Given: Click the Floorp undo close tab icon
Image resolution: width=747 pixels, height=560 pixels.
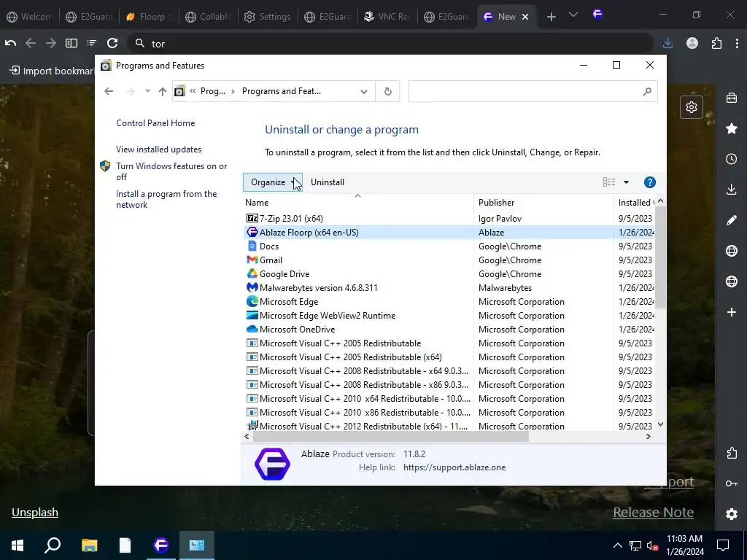Looking at the screenshot, I should (x=10, y=43).
